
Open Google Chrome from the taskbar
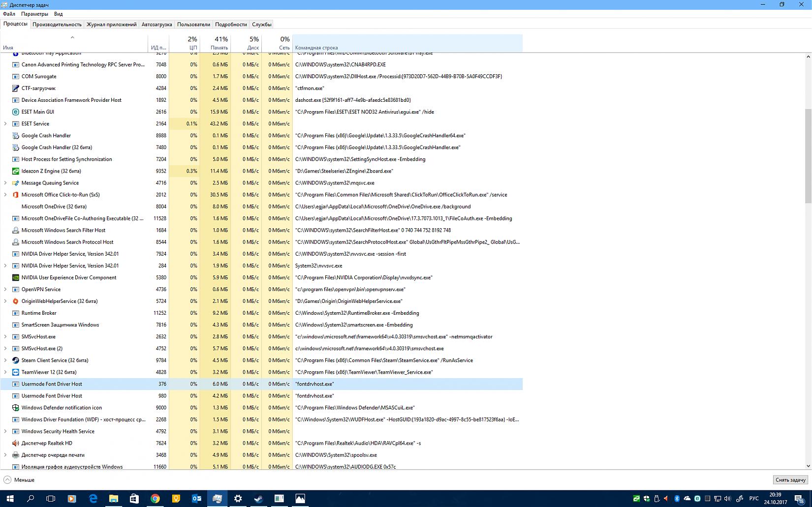click(x=155, y=499)
